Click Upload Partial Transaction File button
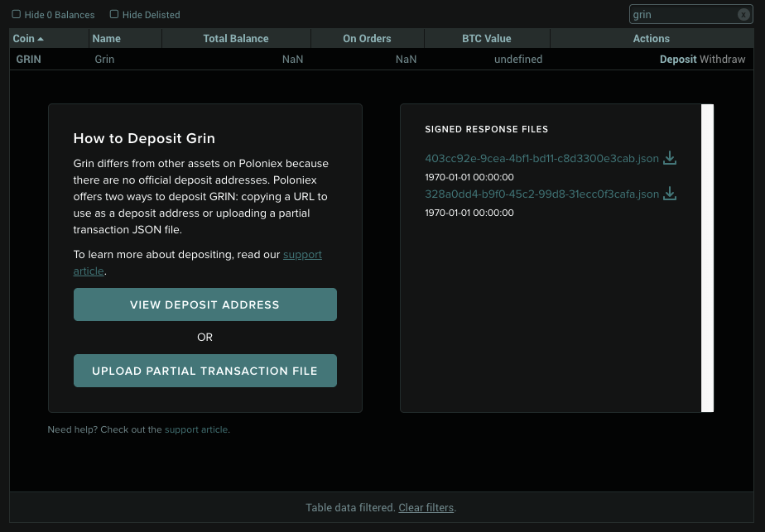765x532 pixels. (204, 371)
